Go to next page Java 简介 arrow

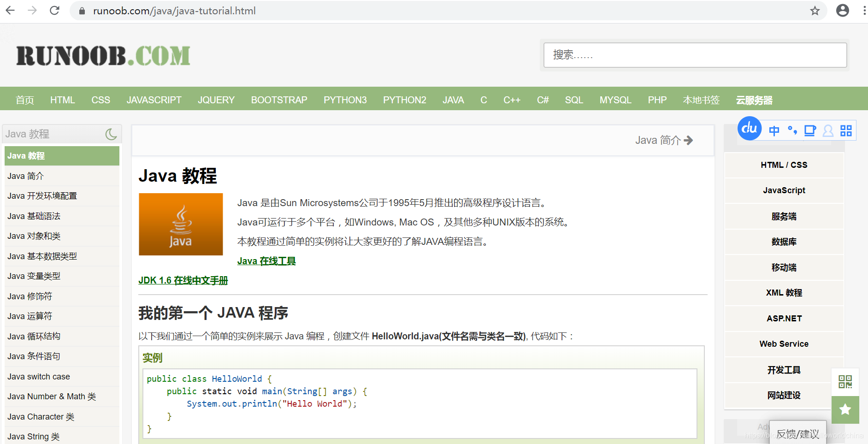point(664,140)
